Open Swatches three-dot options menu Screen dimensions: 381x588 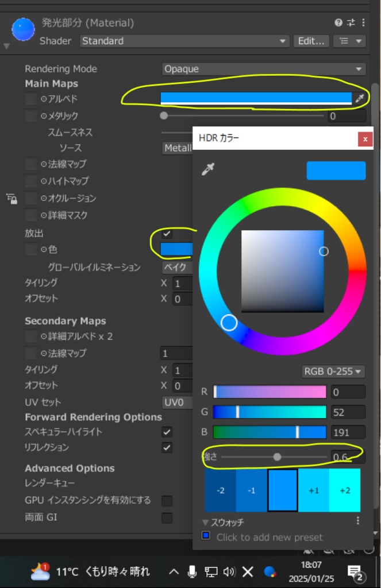(358, 520)
